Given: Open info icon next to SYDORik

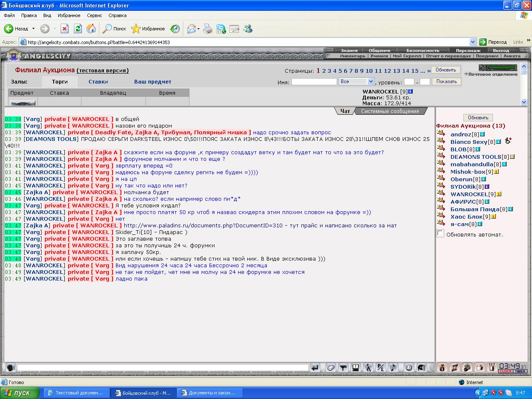Looking at the screenshot, I should click(487, 187).
